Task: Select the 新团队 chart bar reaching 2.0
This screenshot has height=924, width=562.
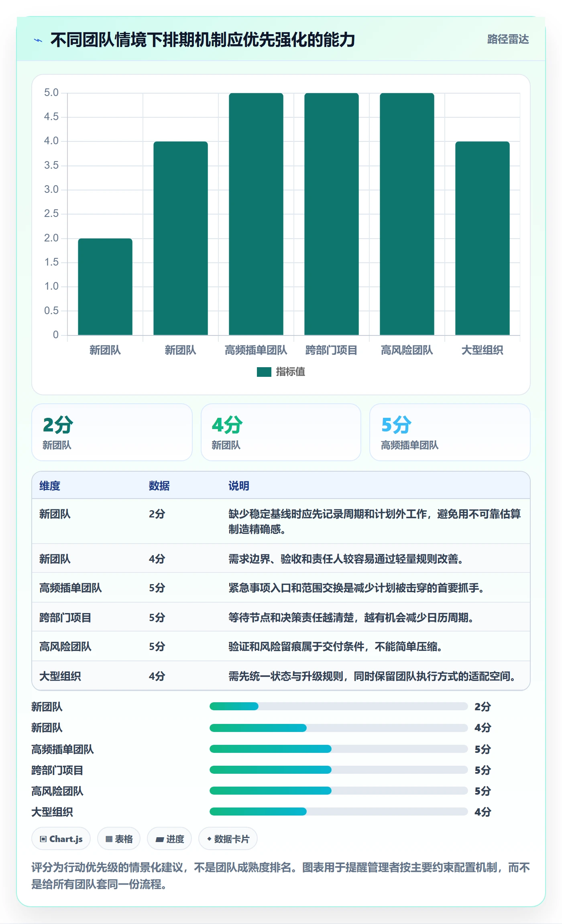Action: point(105,286)
